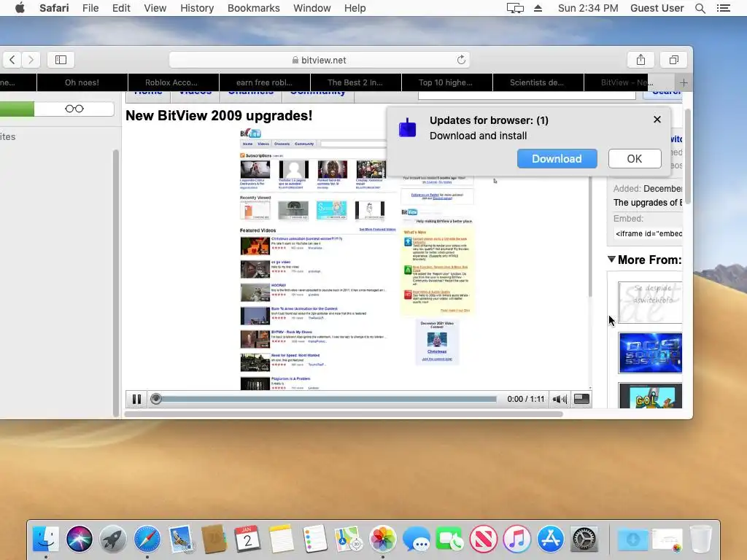This screenshot has height=560, width=747.
Task: Click the blue update icon in notification
Action: click(407, 128)
